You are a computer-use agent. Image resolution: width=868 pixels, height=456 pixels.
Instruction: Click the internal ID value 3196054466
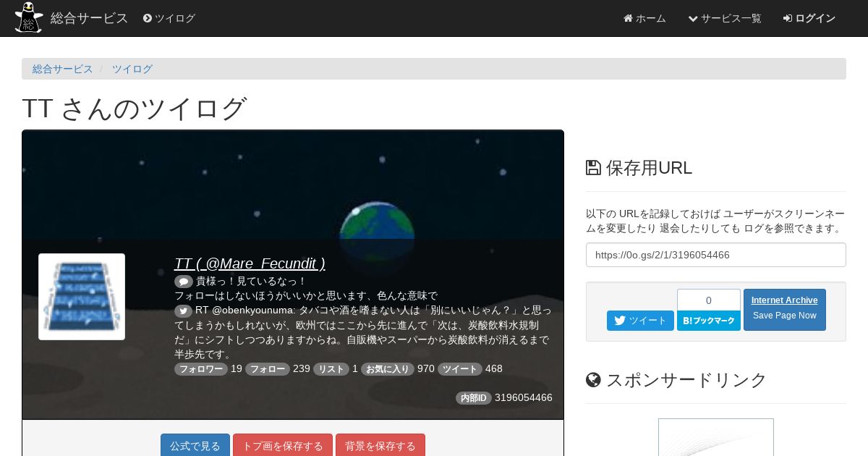[x=524, y=398]
